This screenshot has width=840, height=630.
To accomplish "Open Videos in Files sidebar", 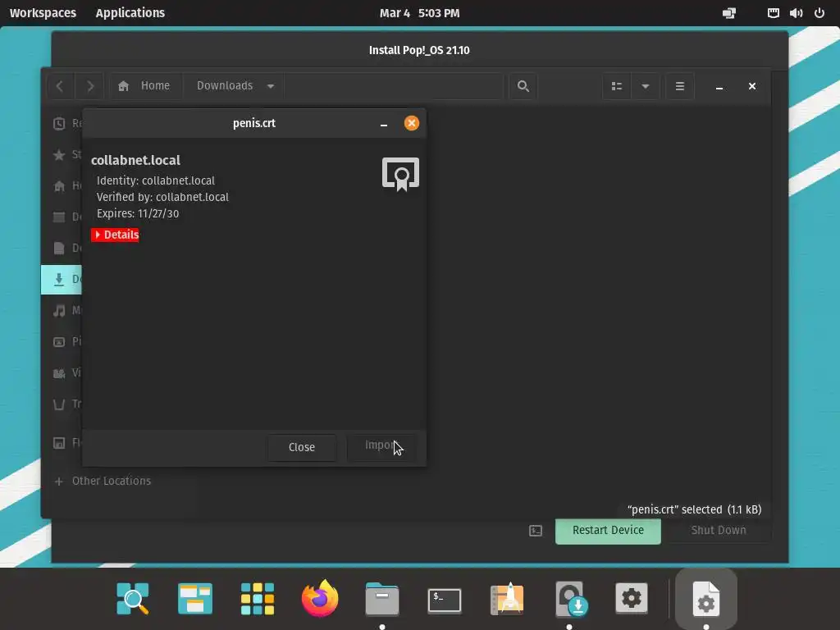I will (x=62, y=373).
